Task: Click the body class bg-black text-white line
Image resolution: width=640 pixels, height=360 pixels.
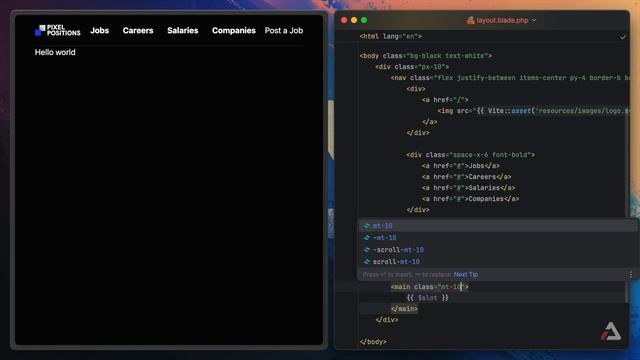Action: coord(426,56)
